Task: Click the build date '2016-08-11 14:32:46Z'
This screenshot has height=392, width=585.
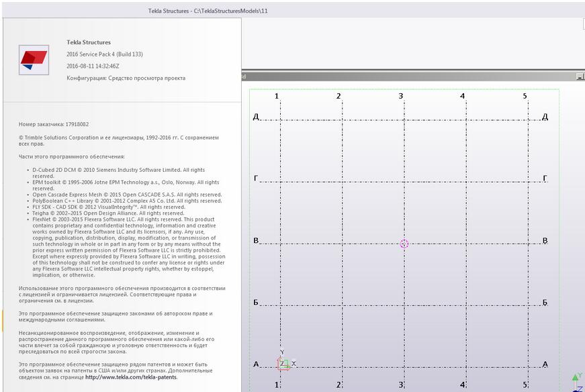Action: 93,66
